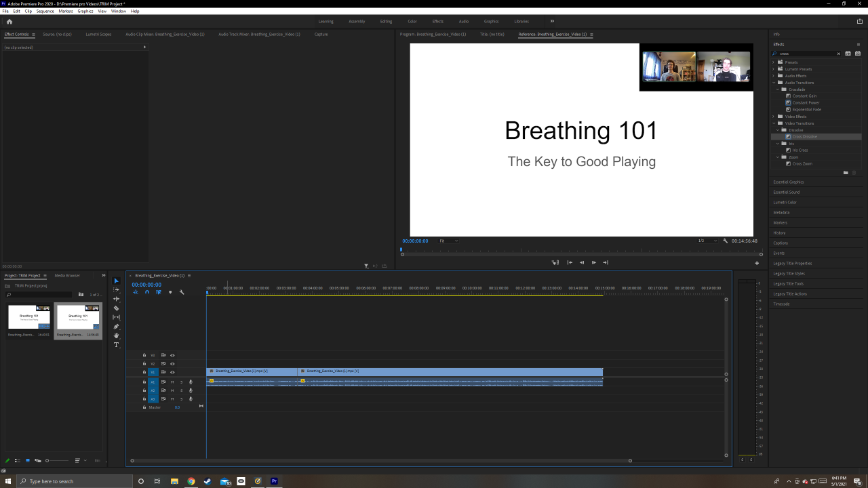Select the Type tool
The width and height of the screenshot is (868, 488).
(x=116, y=345)
